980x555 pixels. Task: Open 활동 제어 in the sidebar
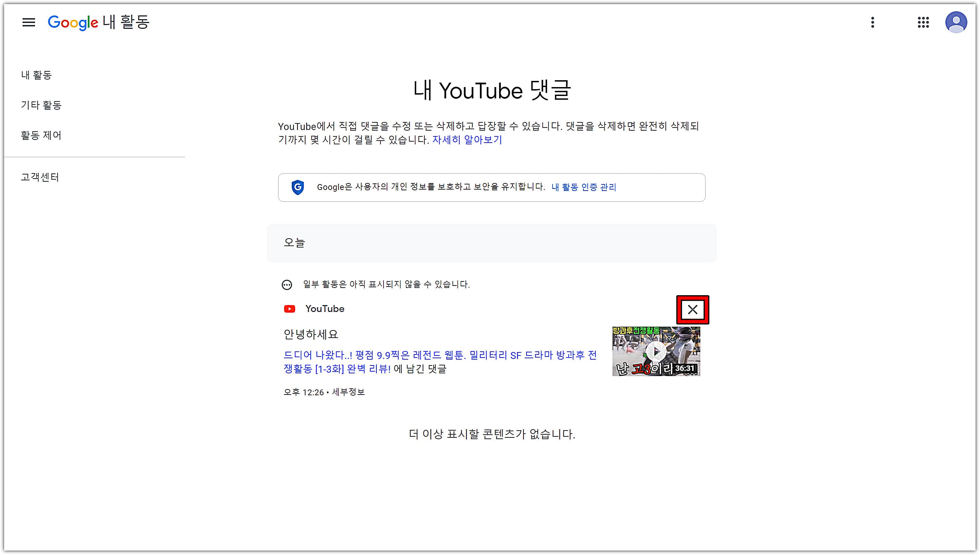click(x=41, y=135)
